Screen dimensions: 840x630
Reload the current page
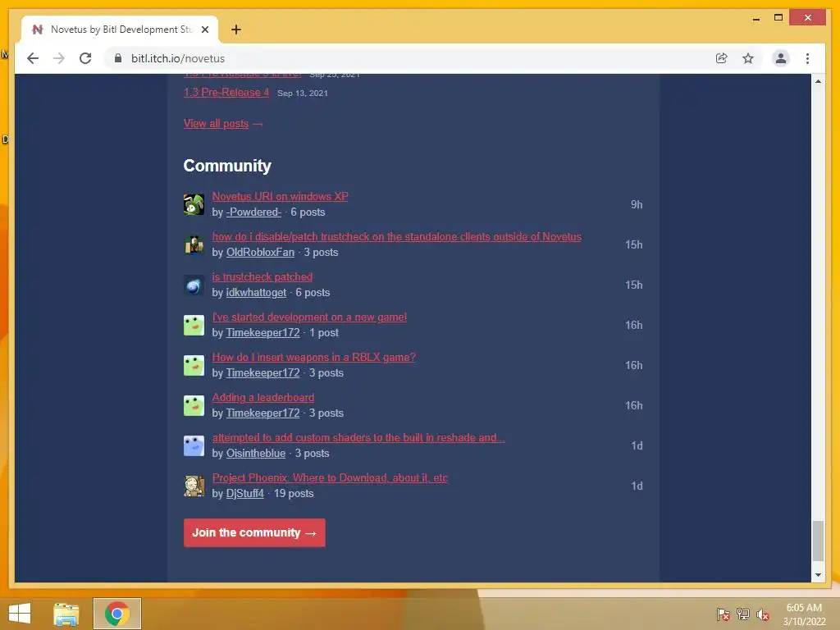pos(85,58)
